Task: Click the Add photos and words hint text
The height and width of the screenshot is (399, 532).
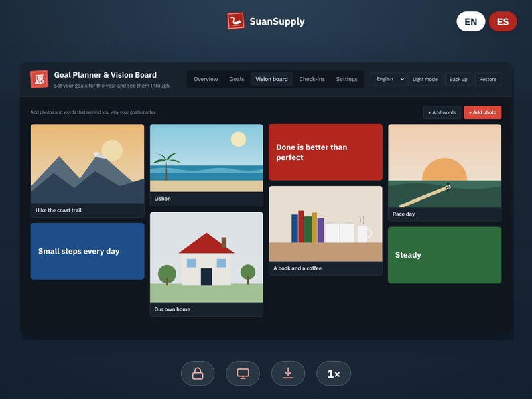Action: coord(93,112)
